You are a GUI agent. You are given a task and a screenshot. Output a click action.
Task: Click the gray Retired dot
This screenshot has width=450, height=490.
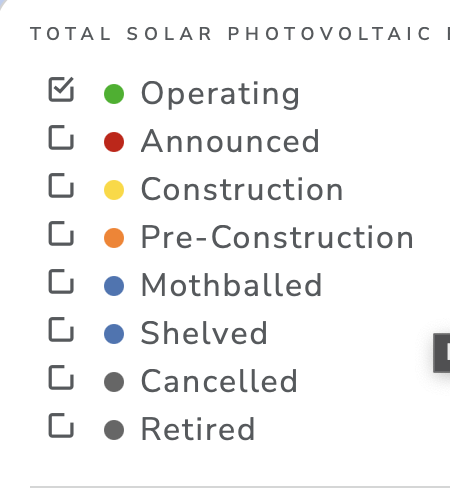[114, 430]
